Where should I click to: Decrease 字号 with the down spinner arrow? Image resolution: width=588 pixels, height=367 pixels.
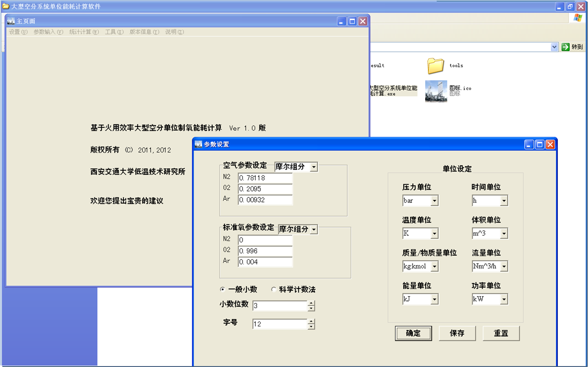[311, 326]
